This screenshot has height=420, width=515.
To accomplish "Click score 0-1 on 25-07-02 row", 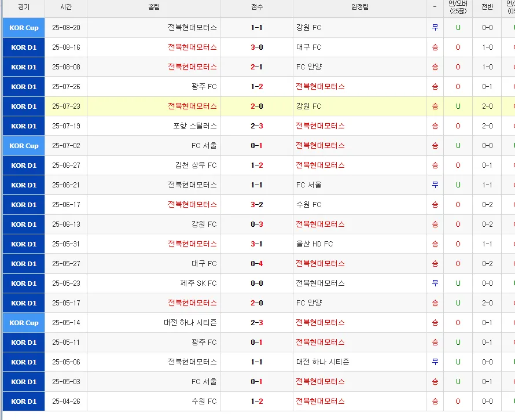I will tap(257, 145).
